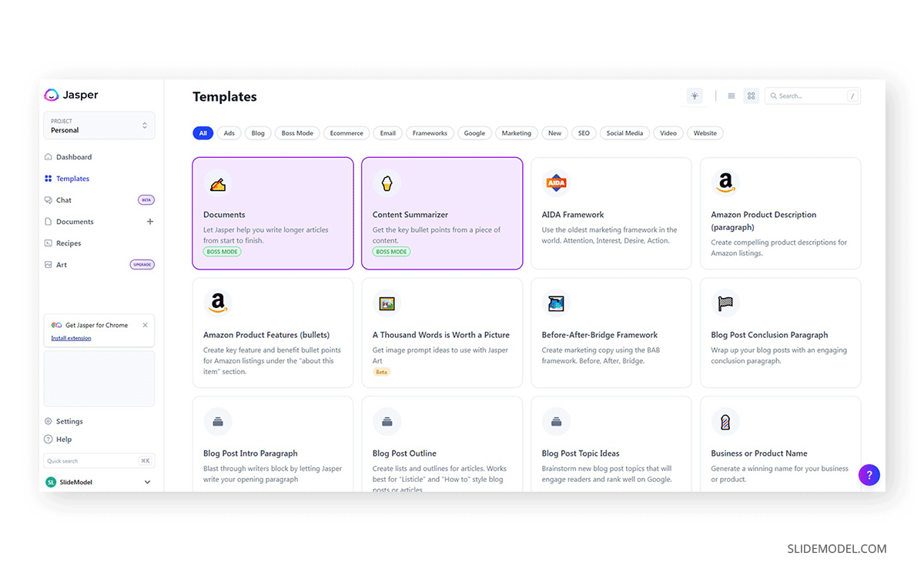Click the icon on the Blog Post Intro Paragraph card
The image size is (924, 572).
point(218,422)
